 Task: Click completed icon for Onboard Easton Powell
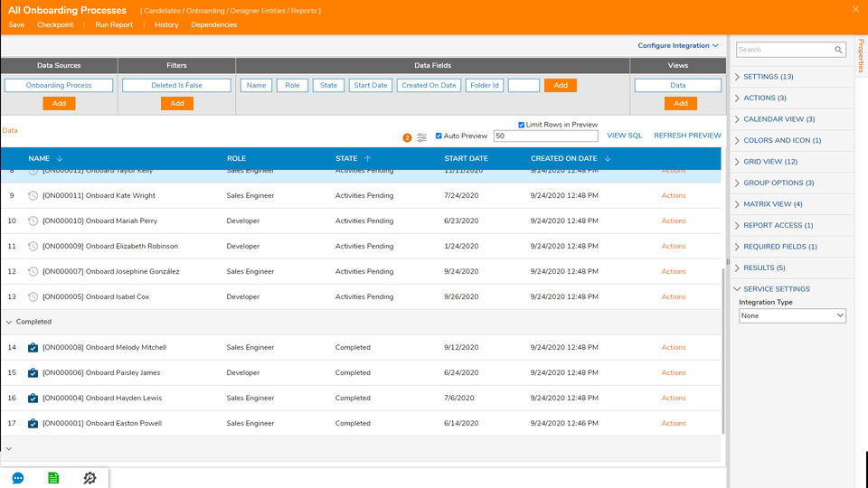click(x=33, y=423)
